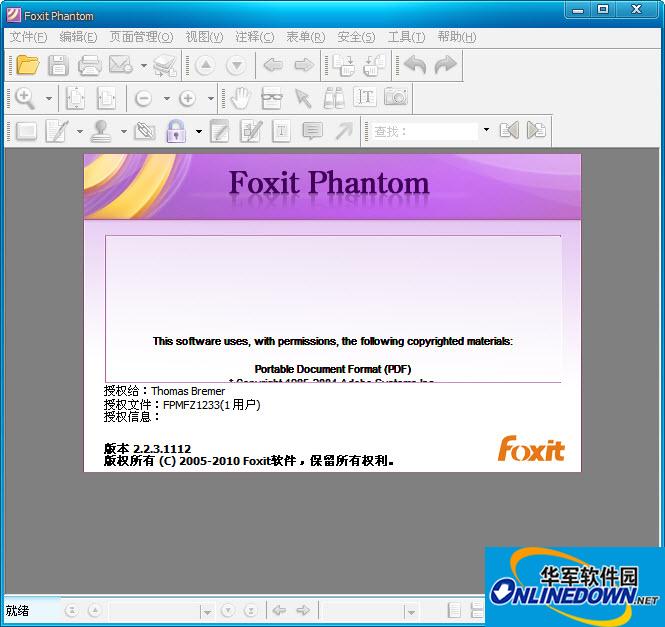This screenshot has height=627, width=665.
Task: Click the purple padlock Security icon
Action: pyautogui.click(x=176, y=131)
